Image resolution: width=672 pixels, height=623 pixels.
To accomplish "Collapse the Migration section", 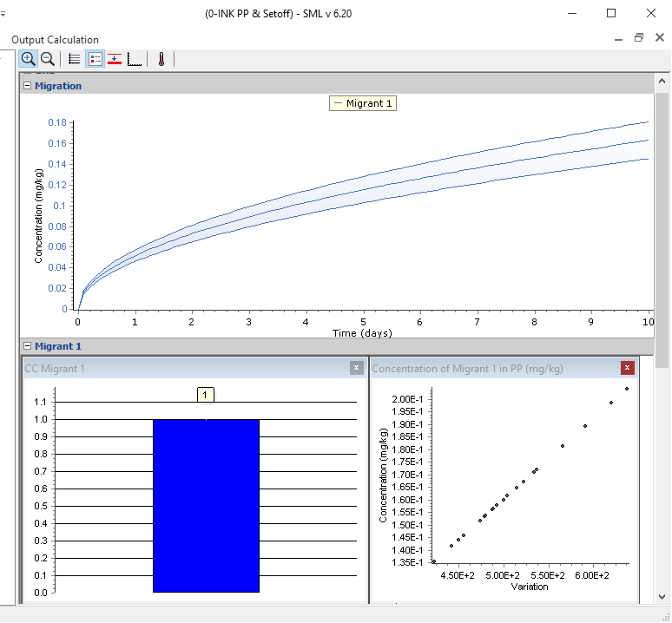I will 27,86.
